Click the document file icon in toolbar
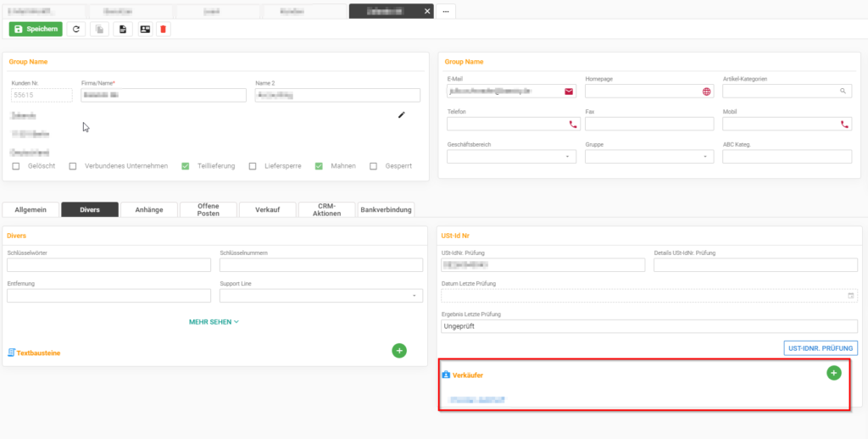Image resolution: width=868 pixels, height=439 pixels. tap(123, 30)
